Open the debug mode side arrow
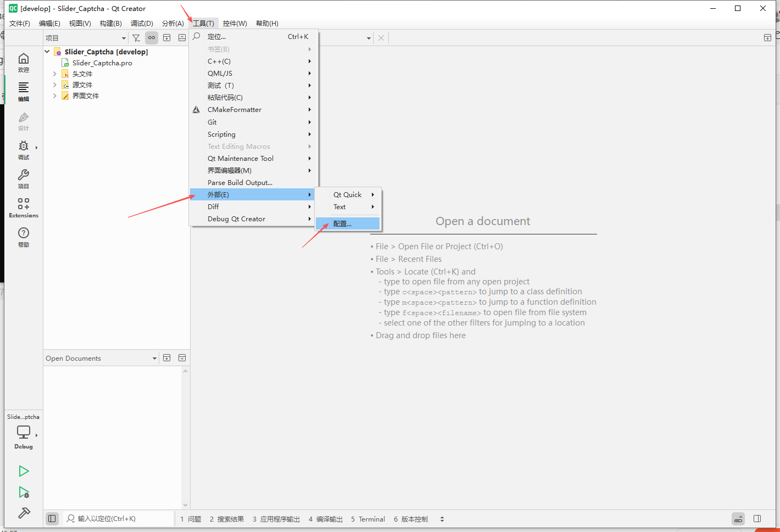 [x=37, y=148]
